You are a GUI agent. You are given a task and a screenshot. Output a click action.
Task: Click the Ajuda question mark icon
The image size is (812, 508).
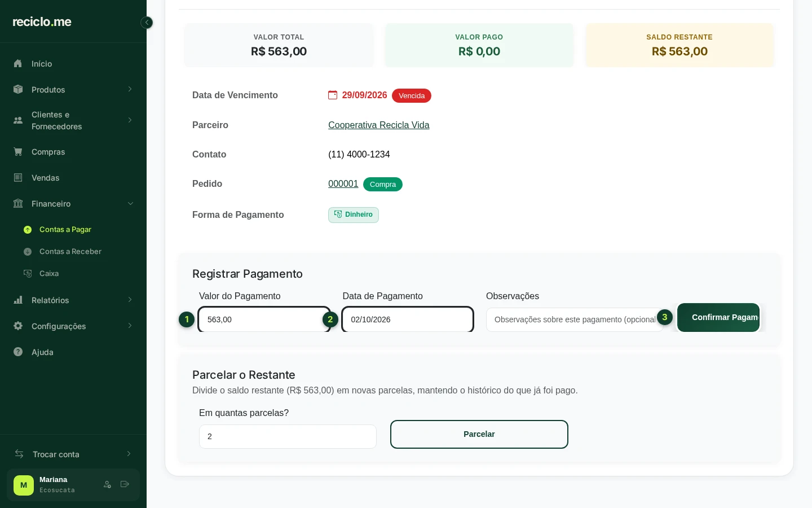click(18, 352)
